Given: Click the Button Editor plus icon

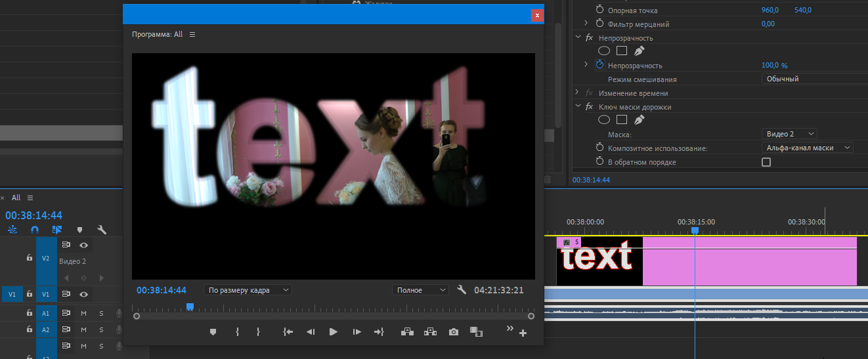Looking at the screenshot, I should 523,333.
